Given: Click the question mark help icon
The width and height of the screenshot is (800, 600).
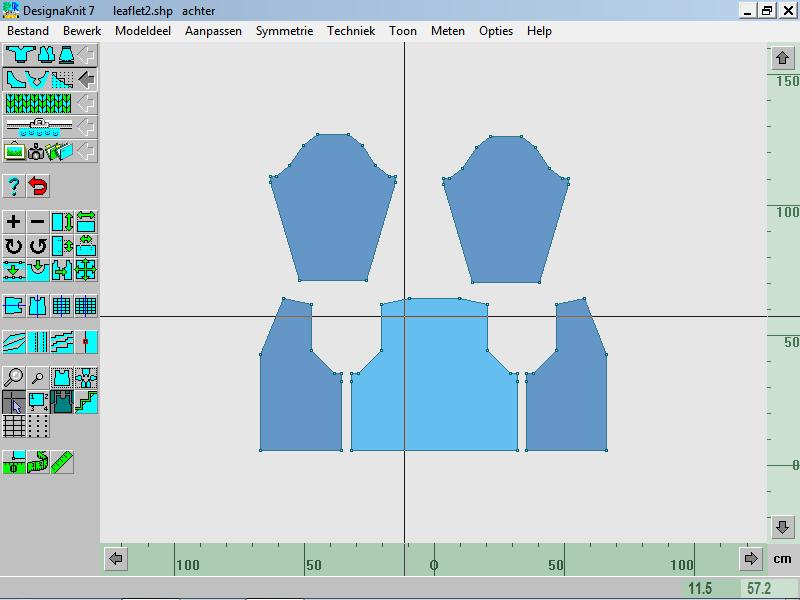Looking at the screenshot, I should pyautogui.click(x=14, y=186).
